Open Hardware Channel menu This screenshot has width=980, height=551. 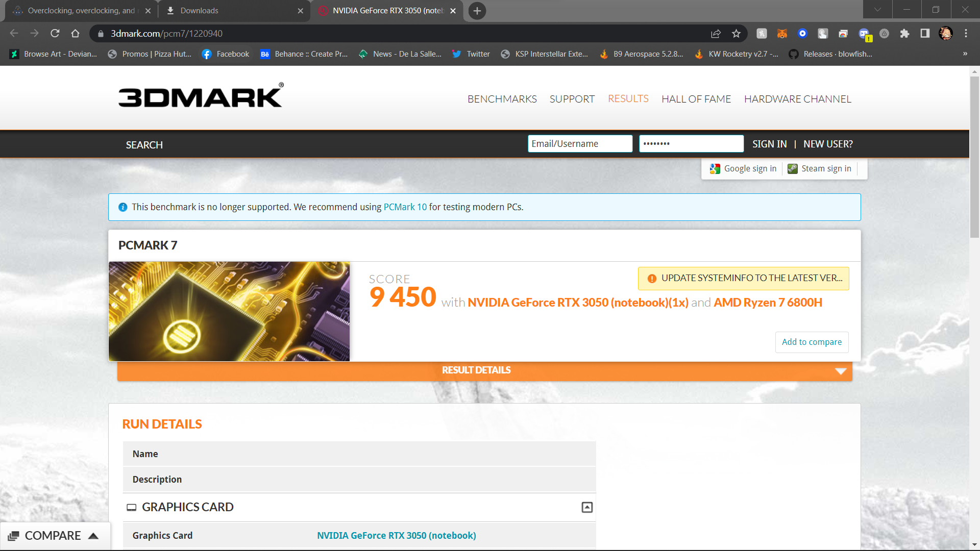click(798, 99)
